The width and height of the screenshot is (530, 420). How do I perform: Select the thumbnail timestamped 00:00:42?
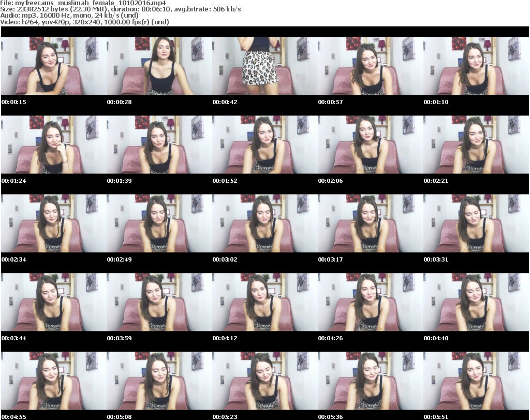[x=264, y=66]
